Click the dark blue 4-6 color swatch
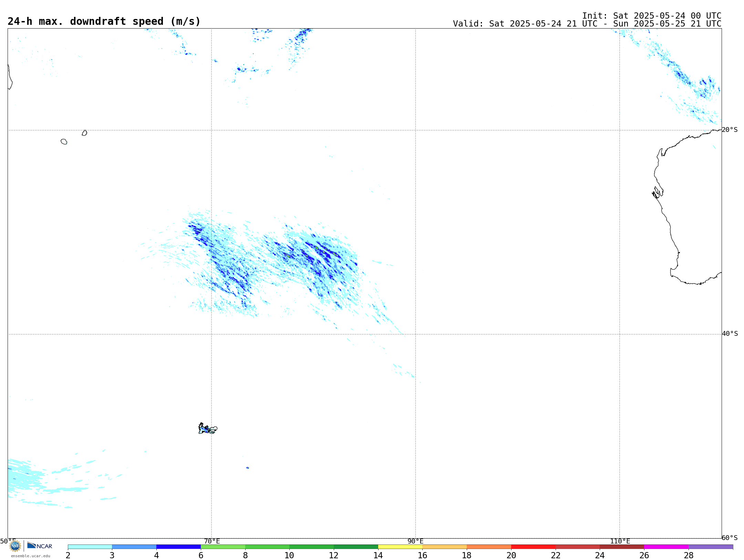Screen dimensions: 744x560 point(178,547)
